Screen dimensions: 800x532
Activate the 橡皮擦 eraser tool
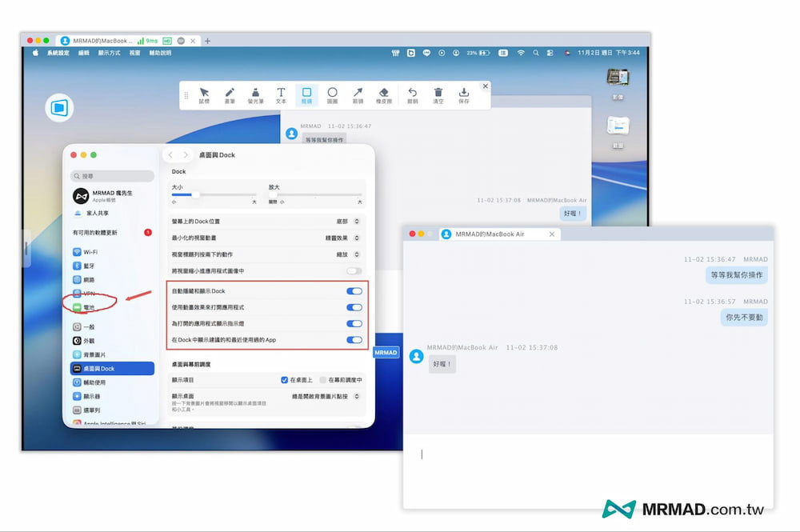point(383,95)
